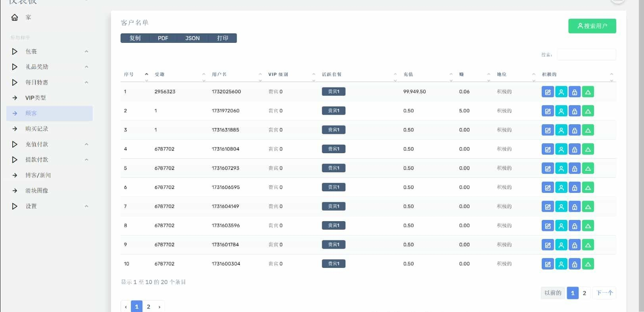This screenshot has width=644, height=312.
Task: Click the user profile icon in row 2
Action: (x=561, y=111)
